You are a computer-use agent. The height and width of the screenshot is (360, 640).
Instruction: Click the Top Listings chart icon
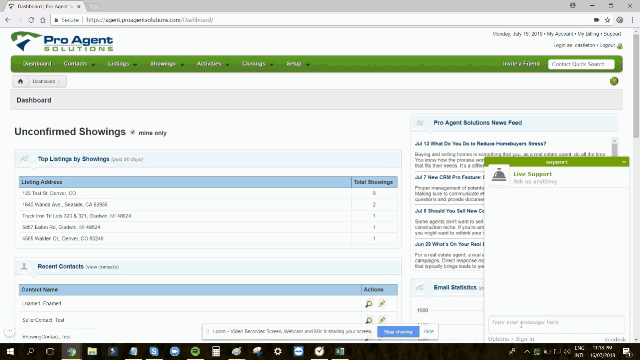pos(24,159)
